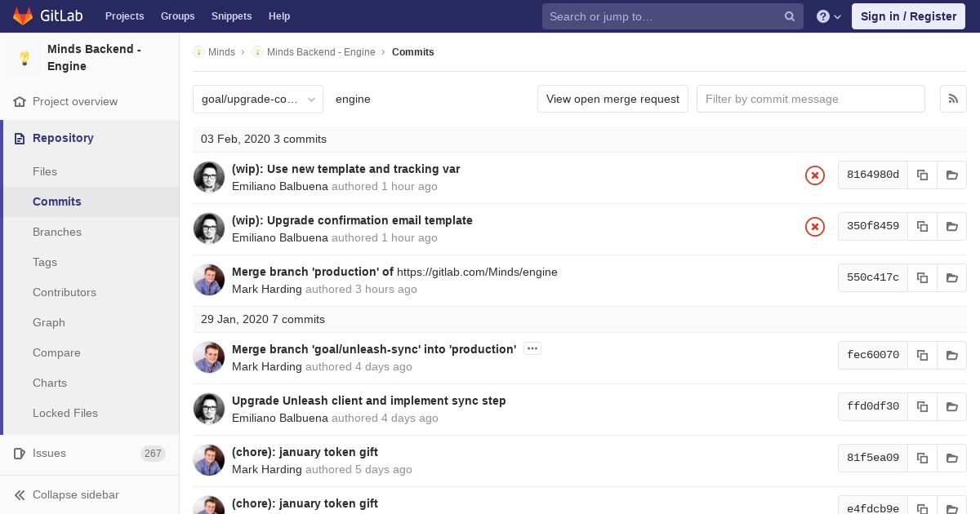
Task: Expand the commit description ellipsis toggle
Action: pos(532,349)
